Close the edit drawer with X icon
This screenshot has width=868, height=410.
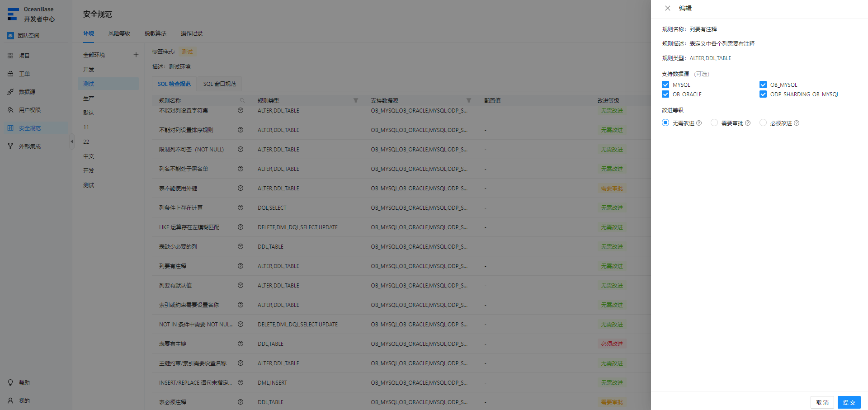click(x=668, y=8)
